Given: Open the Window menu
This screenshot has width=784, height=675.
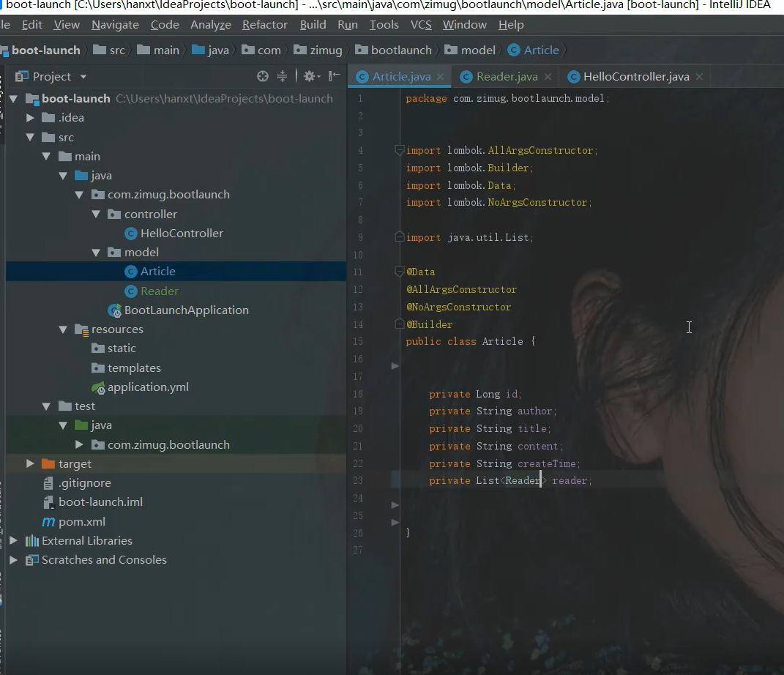Looking at the screenshot, I should 465,24.
